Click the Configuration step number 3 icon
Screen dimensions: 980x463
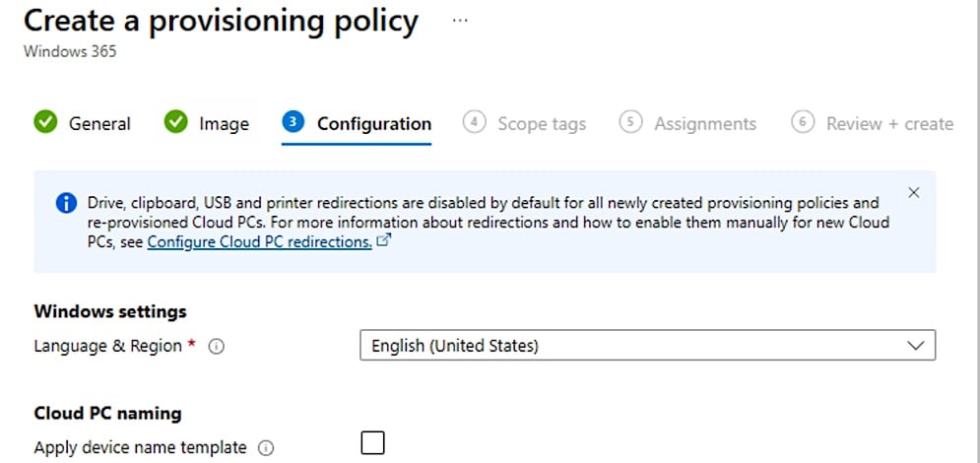(x=293, y=122)
